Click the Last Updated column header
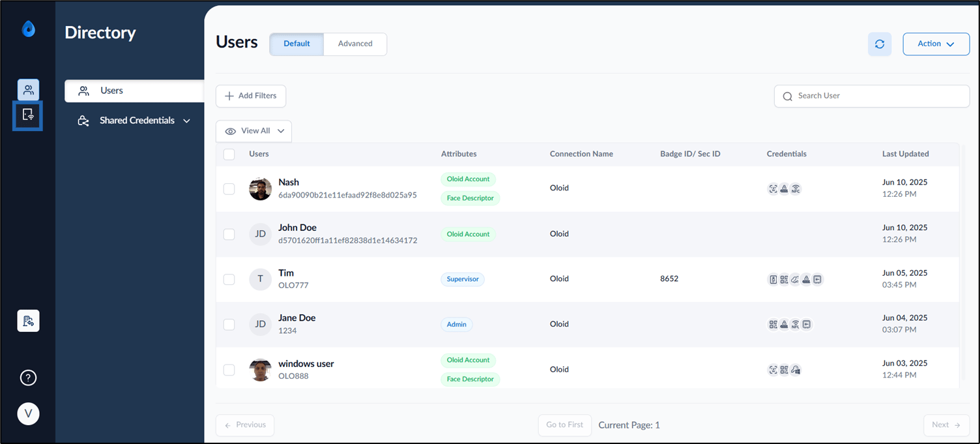 pos(905,155)
